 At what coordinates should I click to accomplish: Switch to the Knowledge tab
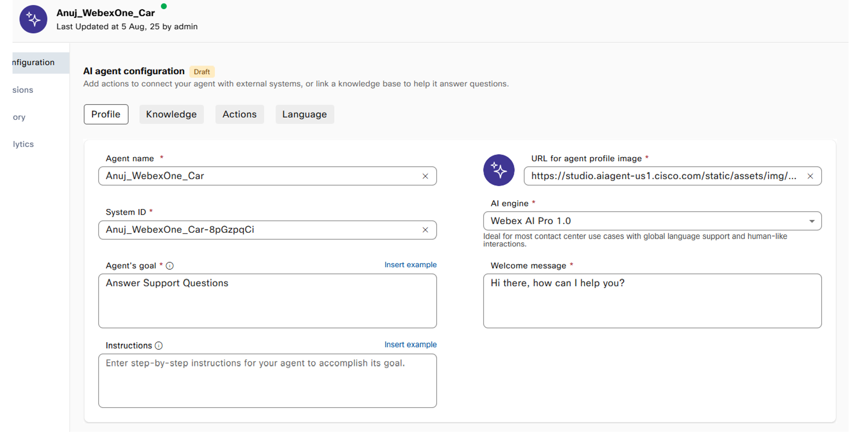point(171,114)
